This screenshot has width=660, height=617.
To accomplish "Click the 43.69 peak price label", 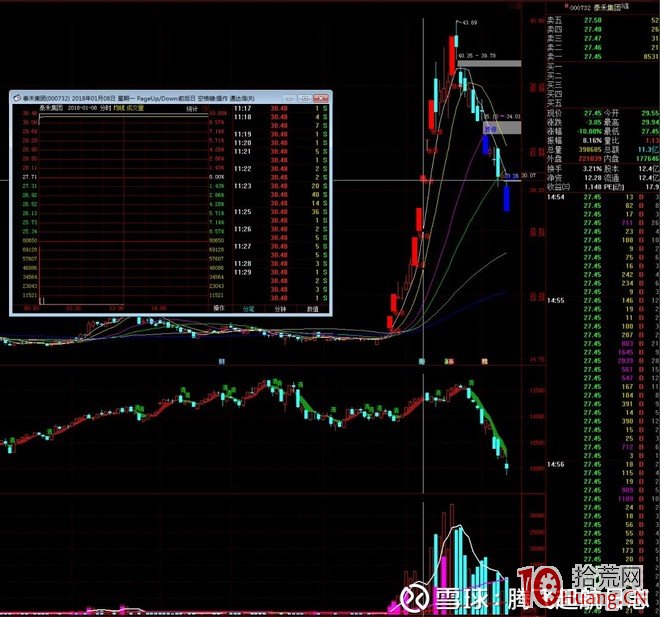I will [470, 22].
